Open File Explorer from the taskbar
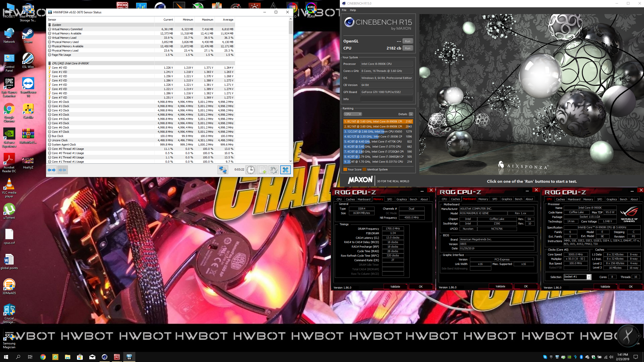This screenshot has width=644, height=362. coord(68,357)
